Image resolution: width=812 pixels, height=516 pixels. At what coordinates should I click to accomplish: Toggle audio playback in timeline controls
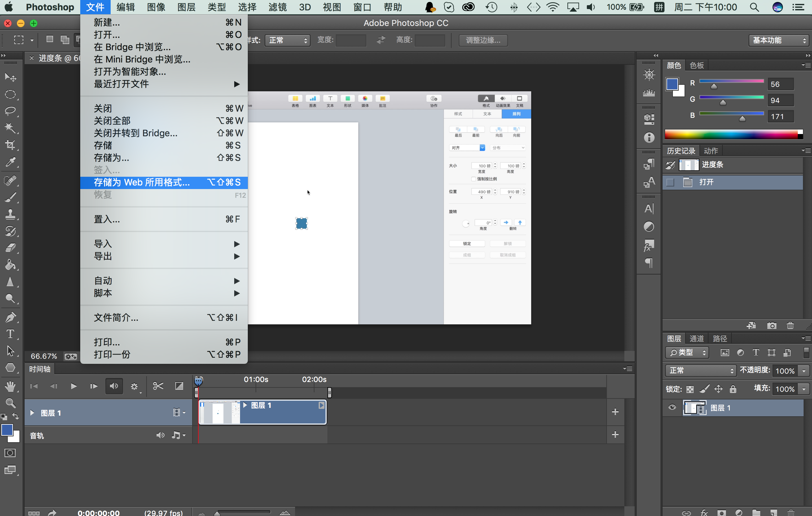114,386
